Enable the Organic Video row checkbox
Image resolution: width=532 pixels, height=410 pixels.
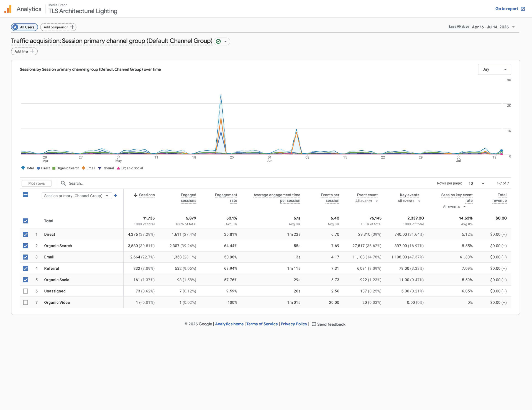click(25, 303)
